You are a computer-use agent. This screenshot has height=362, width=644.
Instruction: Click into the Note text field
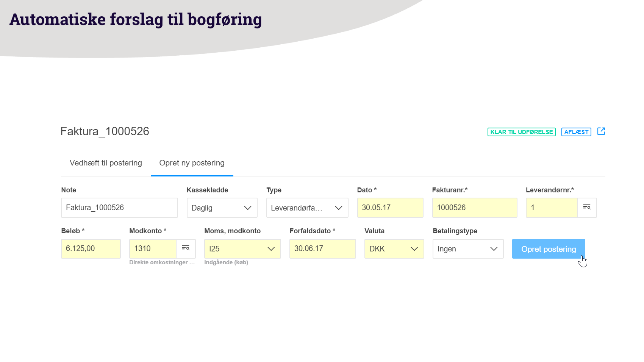point(119,208)
